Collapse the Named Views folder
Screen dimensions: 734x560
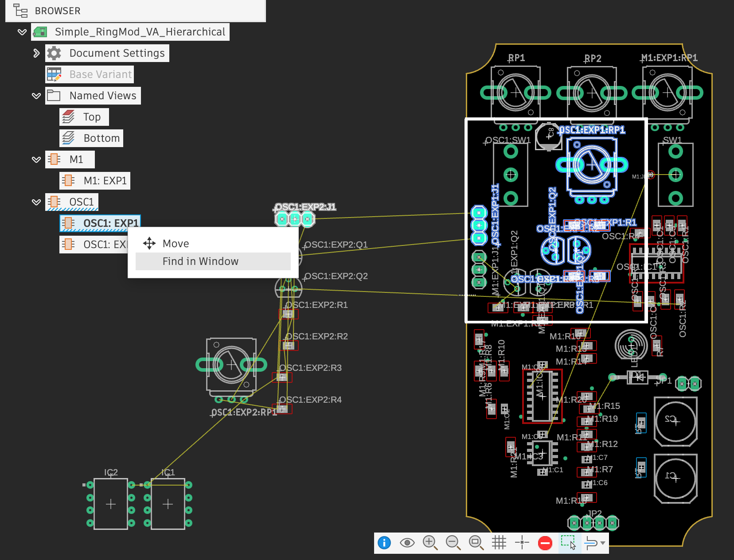[x=36, y=96]
